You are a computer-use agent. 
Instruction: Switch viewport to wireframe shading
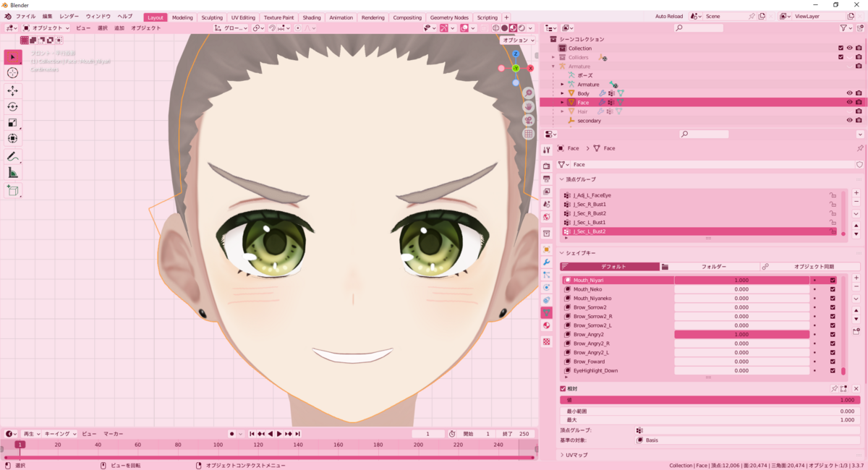coord(496,27)
